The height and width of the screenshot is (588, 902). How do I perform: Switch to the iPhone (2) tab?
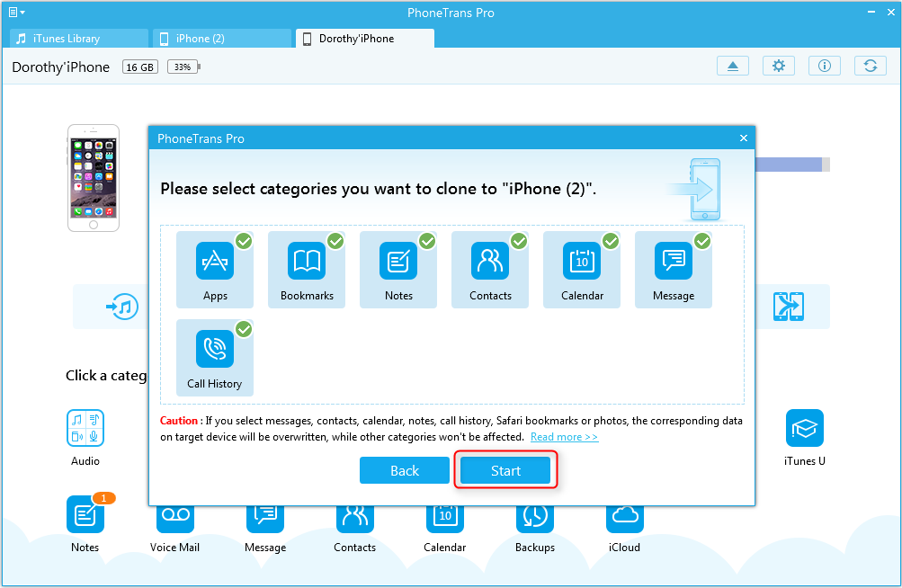tap(221, 39)
